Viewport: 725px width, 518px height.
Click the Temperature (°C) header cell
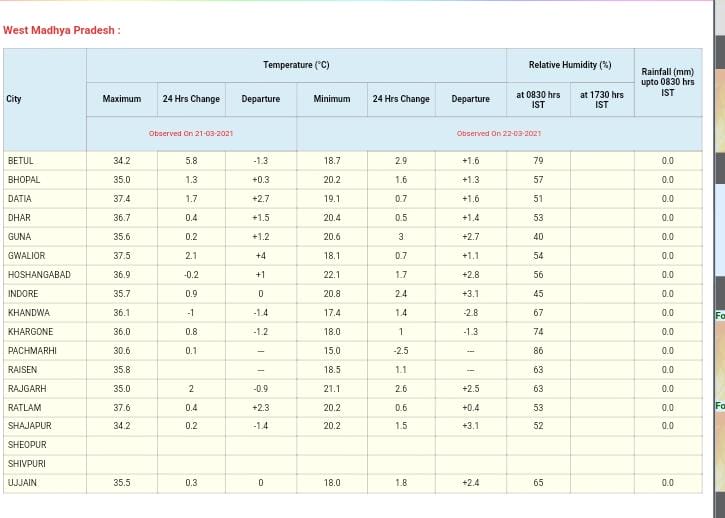click(296, 65)
